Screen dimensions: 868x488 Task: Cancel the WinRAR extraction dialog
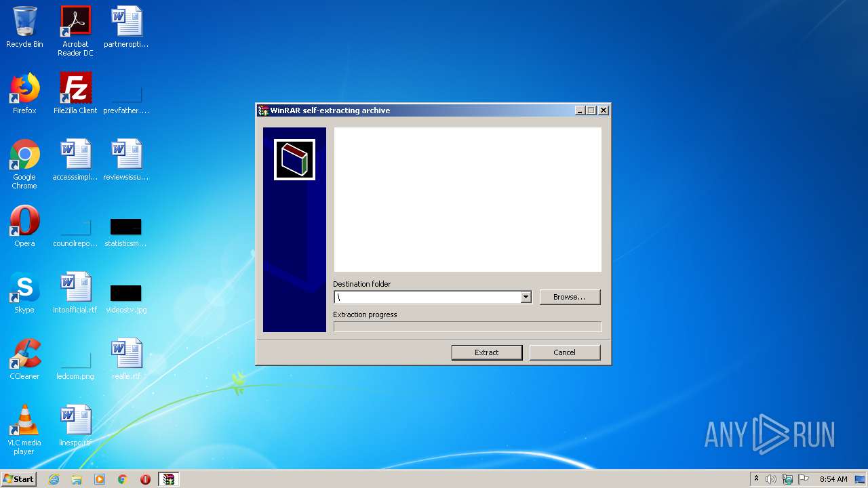(x=564, y=352)
